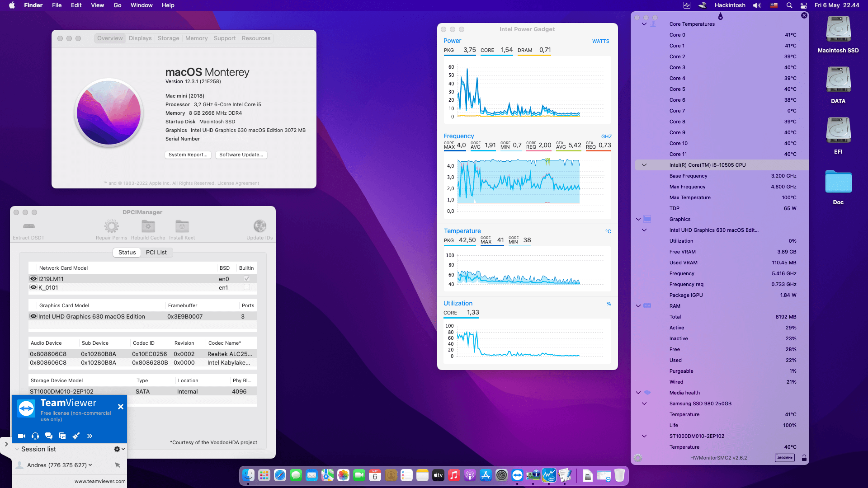Collapse the TeamViewer panel side arrow
The image size is (868, 488).
coord(6,444)
